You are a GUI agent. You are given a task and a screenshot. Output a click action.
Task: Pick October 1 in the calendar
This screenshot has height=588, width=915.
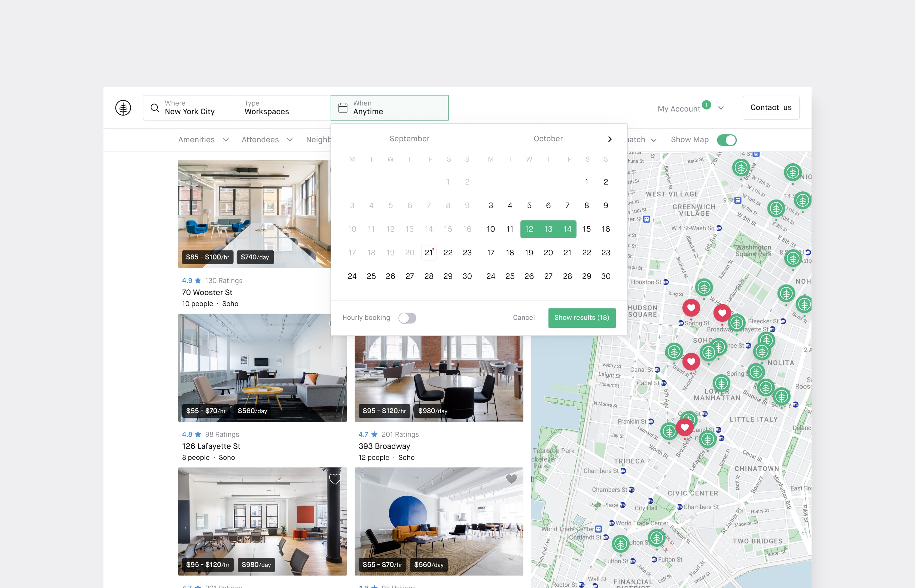pyautogui.click(x=587, y=182)
